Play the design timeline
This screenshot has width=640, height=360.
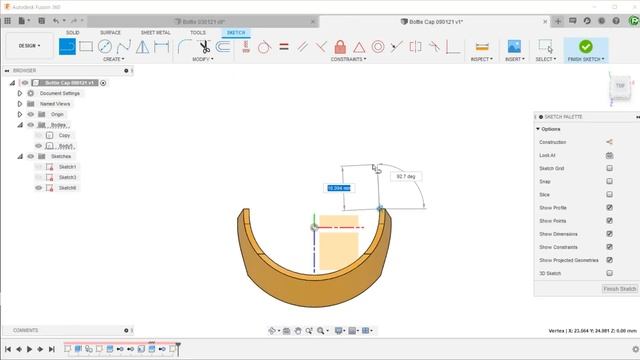click(x=29, y=349)
